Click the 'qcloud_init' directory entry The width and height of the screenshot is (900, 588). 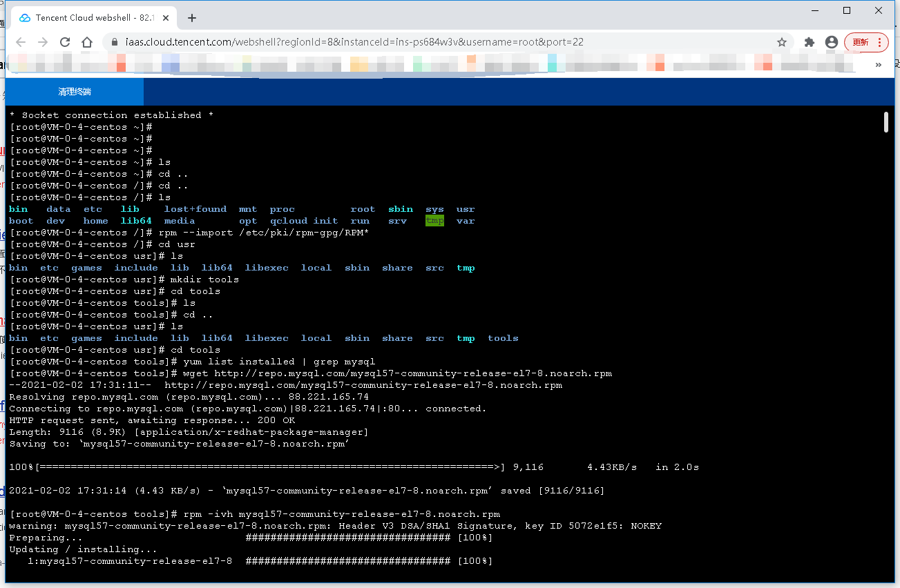click(304, 221)
